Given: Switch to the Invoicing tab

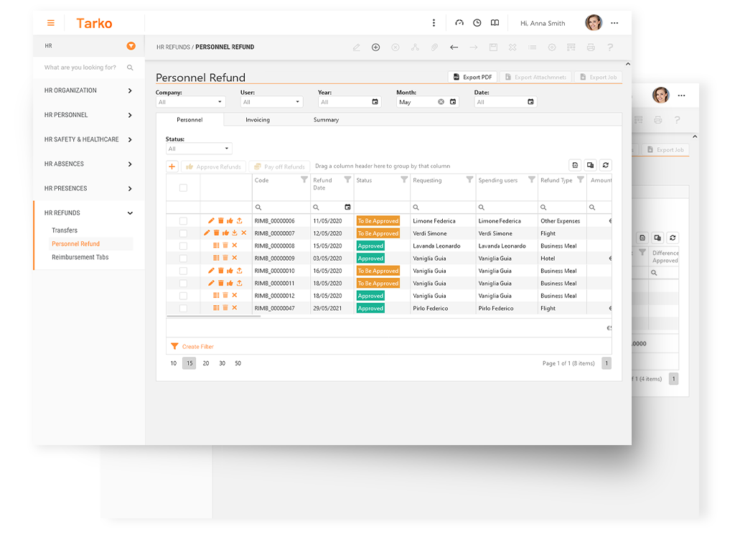Looking at the screenshot, I should click(x=258, y=120).
